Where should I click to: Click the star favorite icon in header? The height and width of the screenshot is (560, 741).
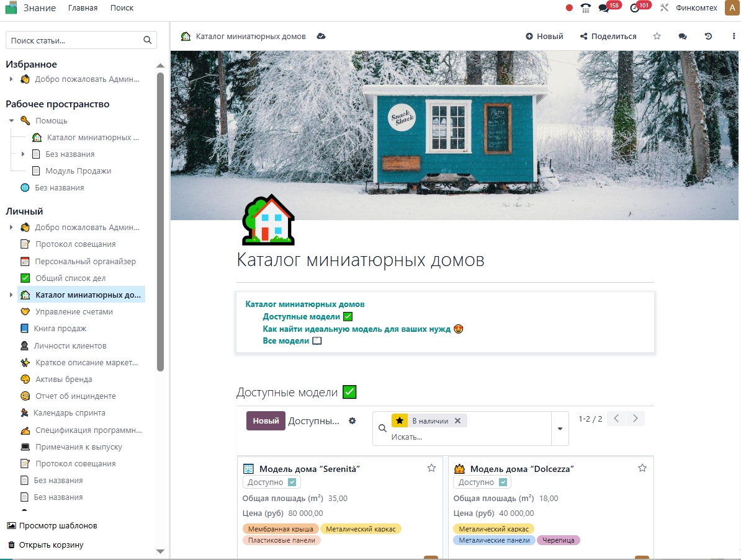tap(657, 37)
